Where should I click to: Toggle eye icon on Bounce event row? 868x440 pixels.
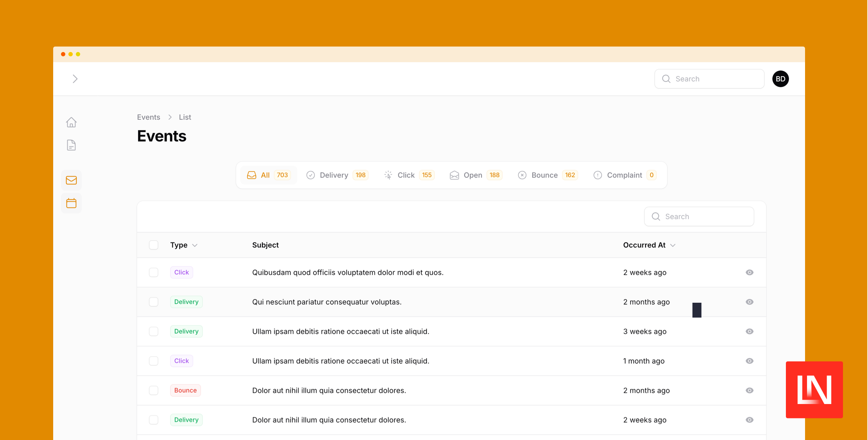(750, 390)
